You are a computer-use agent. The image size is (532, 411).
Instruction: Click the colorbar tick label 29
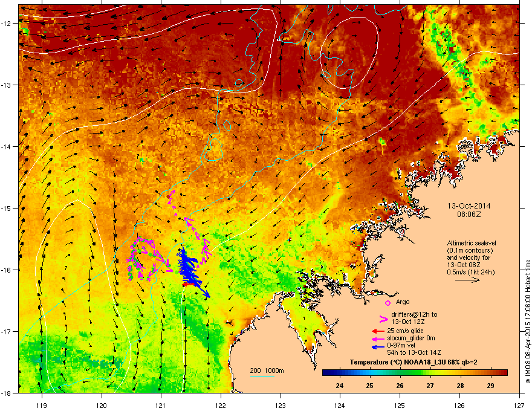(490, 386)
